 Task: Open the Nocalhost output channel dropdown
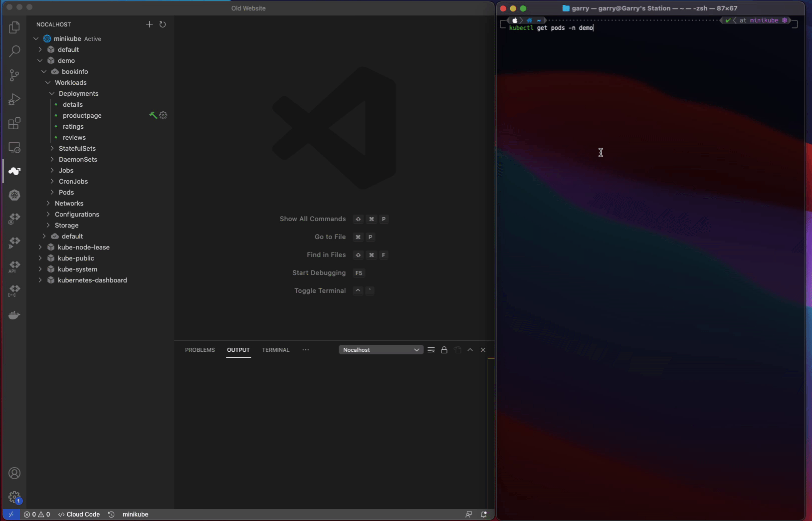pos(381,350)
